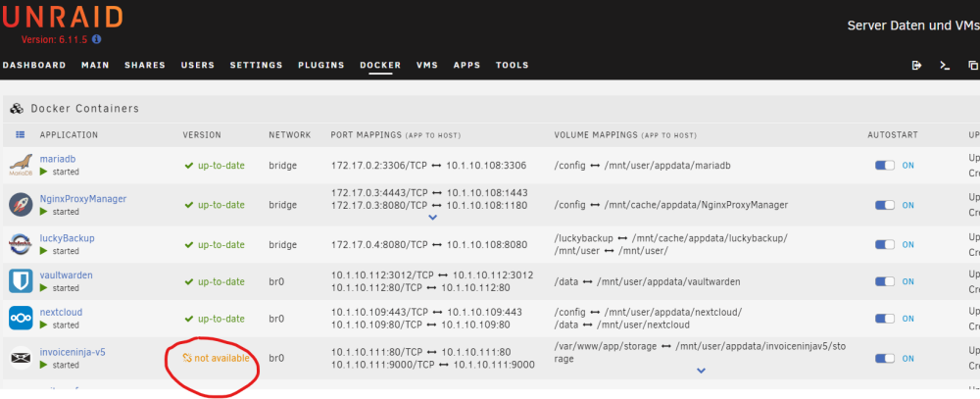
Task: Click the version info icon beside 6.11.5
Action: point(96,39)
